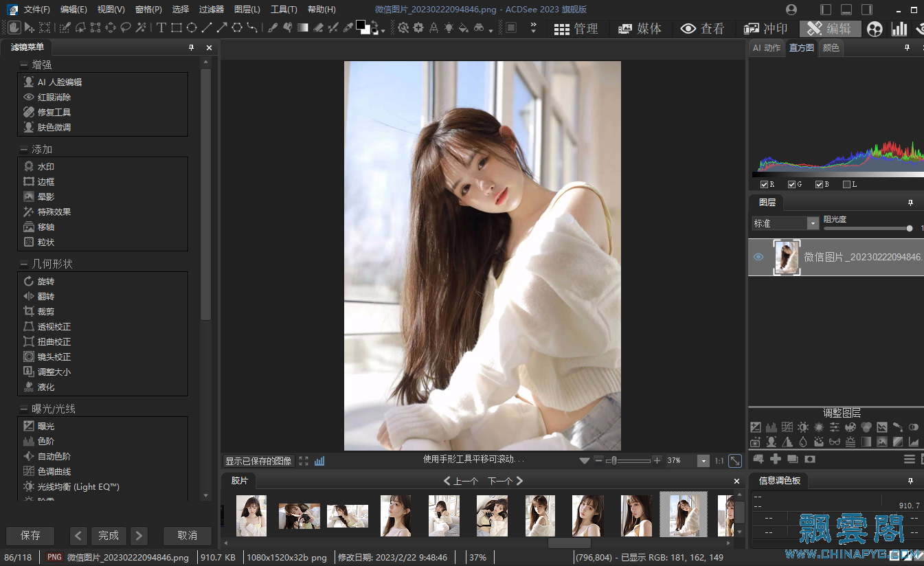Screen dimensions: 924x566
Task: Select the Ellipse shape tool
Action: 192,27
